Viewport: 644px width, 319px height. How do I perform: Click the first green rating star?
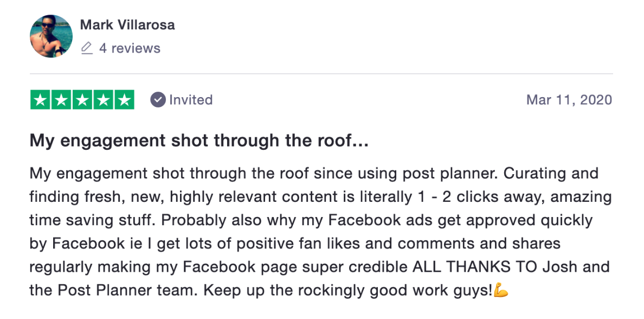(41, 99)
